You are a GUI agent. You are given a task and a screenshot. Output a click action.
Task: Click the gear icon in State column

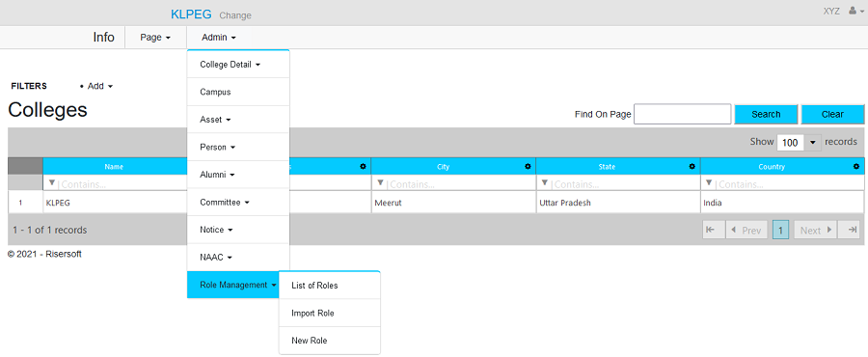692,166
